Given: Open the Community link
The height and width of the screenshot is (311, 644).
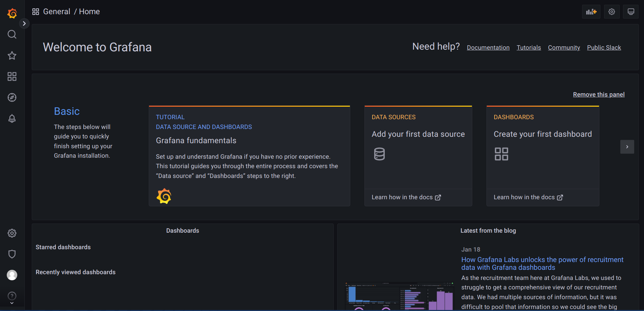Looking at the screenshot, I should pos(564,48).
